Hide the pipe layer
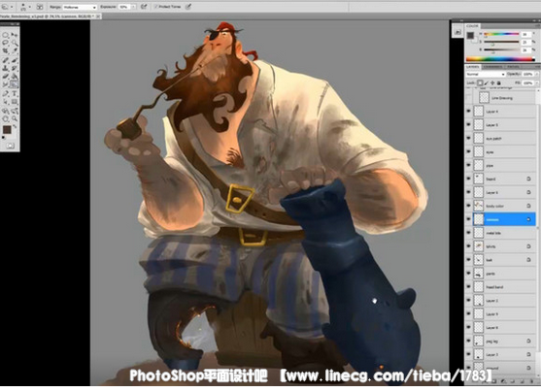This screenshot has width=541, height=392. tap(468, 166)
